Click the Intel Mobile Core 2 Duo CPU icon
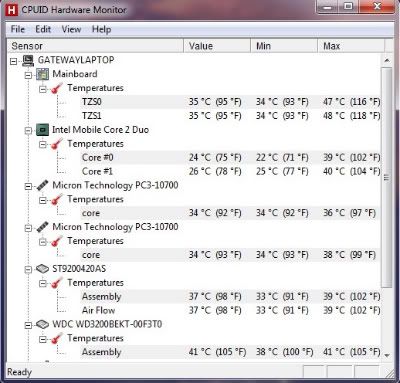 (42, 130)
